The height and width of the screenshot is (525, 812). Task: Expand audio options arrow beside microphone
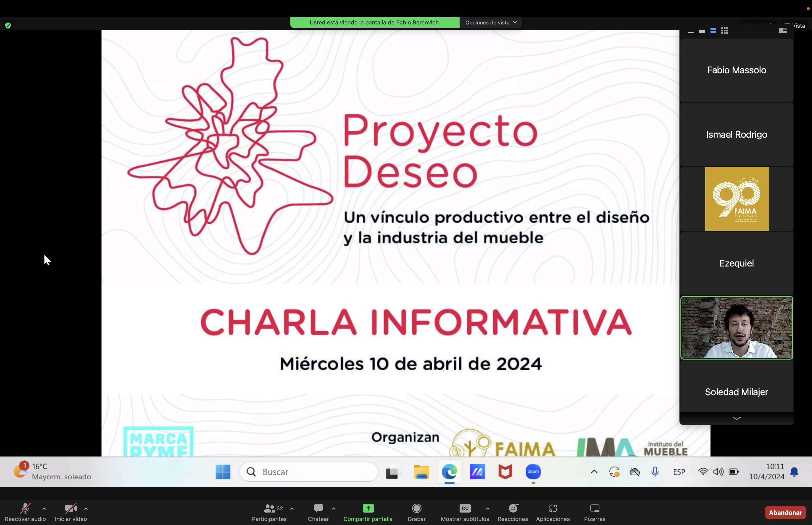pos(44,508)
